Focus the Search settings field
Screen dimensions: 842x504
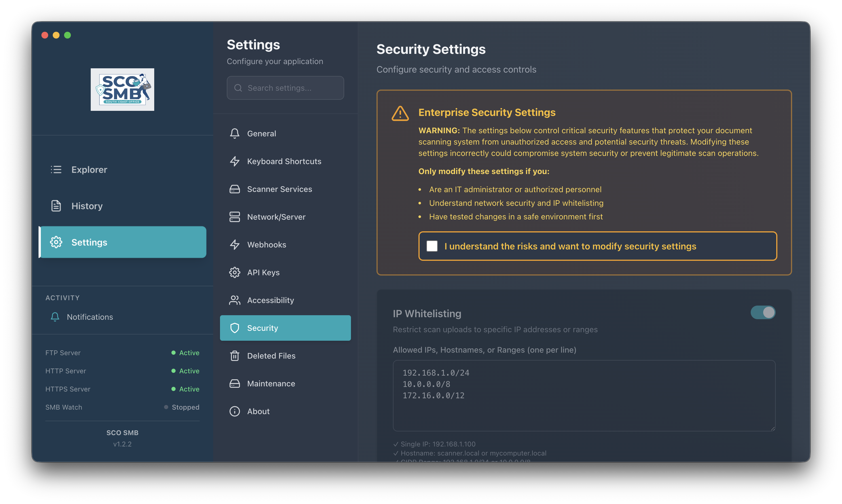285,88
